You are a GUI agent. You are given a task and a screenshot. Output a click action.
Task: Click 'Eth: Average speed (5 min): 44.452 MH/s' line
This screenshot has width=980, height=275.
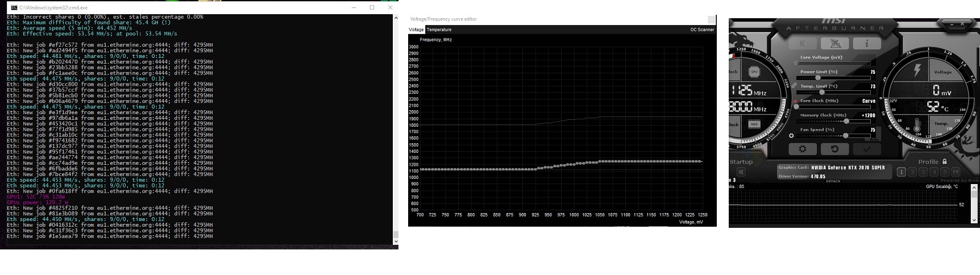[69, 28]
